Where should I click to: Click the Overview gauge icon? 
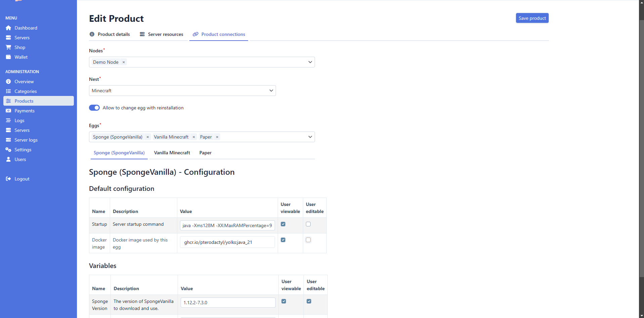(x=8, y=82)
